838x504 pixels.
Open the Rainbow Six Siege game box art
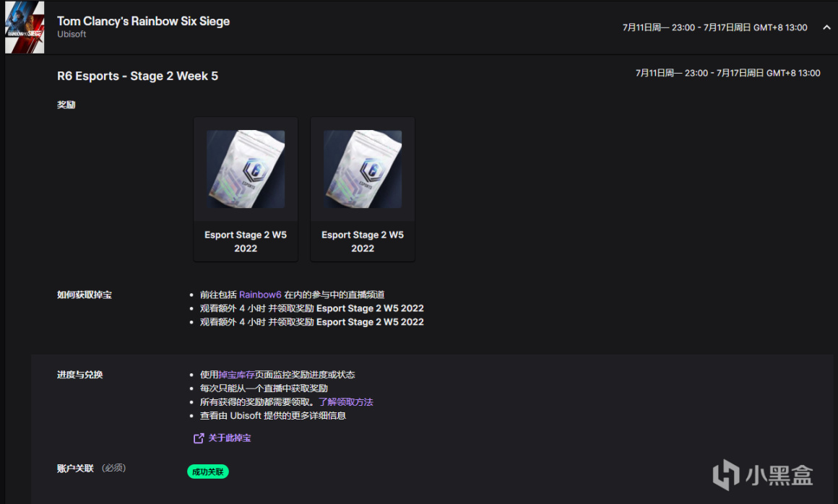click(x=25, y=27)
